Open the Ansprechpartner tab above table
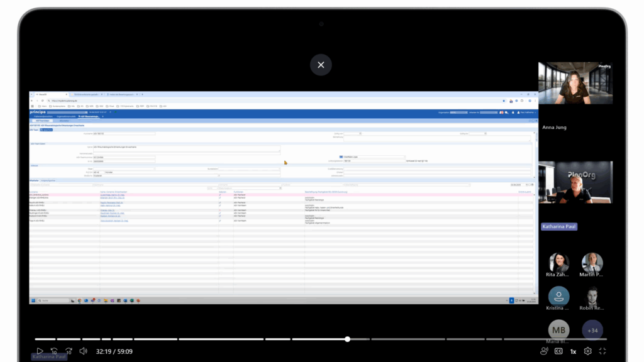This screenshot has width=644, height=362. (48, 180)
